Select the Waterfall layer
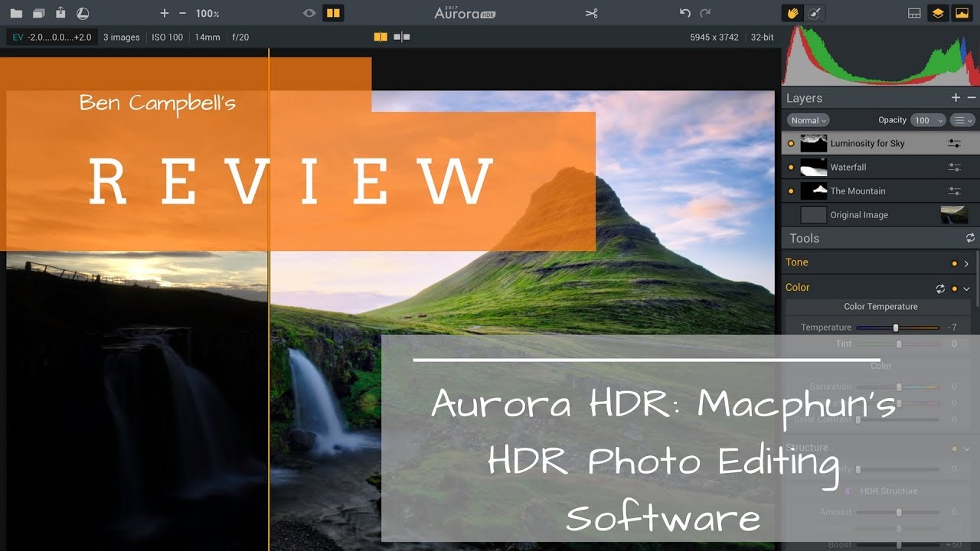This screenshot has width=980, height=551. point(880,167)
